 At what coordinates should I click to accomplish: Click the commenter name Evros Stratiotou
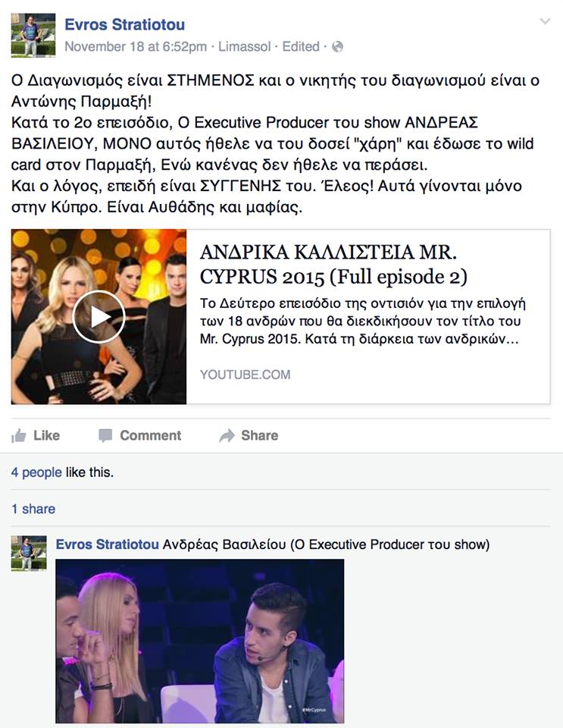(x=107, y=544)
